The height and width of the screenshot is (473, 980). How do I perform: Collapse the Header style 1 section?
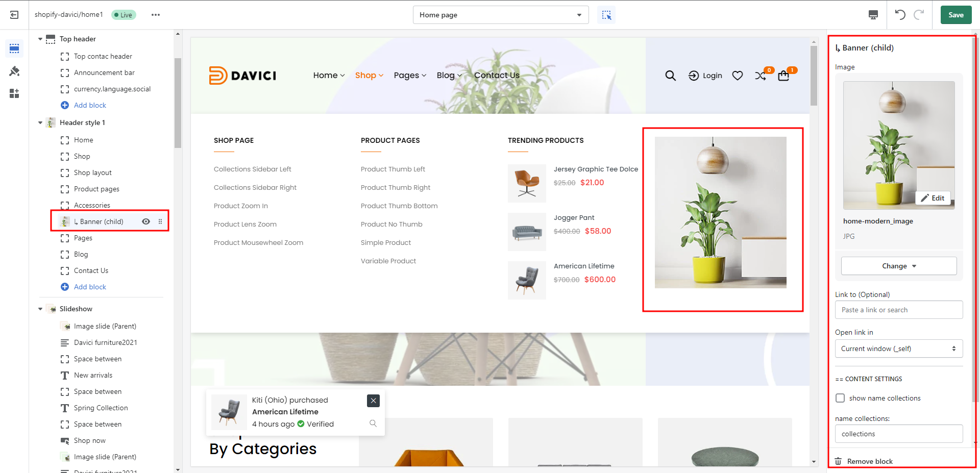point(40,122)
